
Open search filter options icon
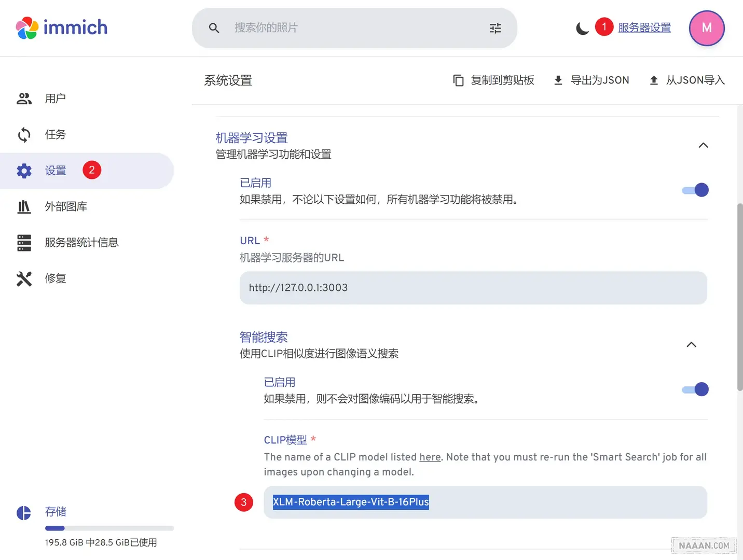click(x=495, y=28)
